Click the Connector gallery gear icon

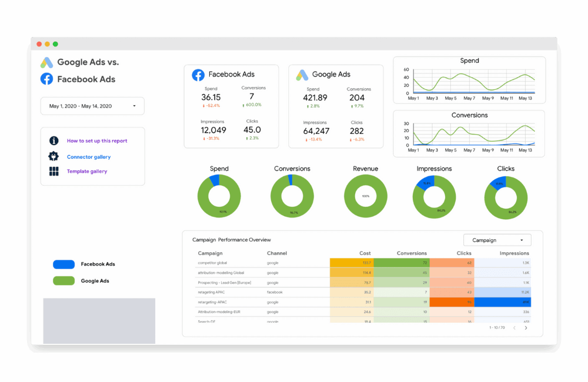pos(54,156)
